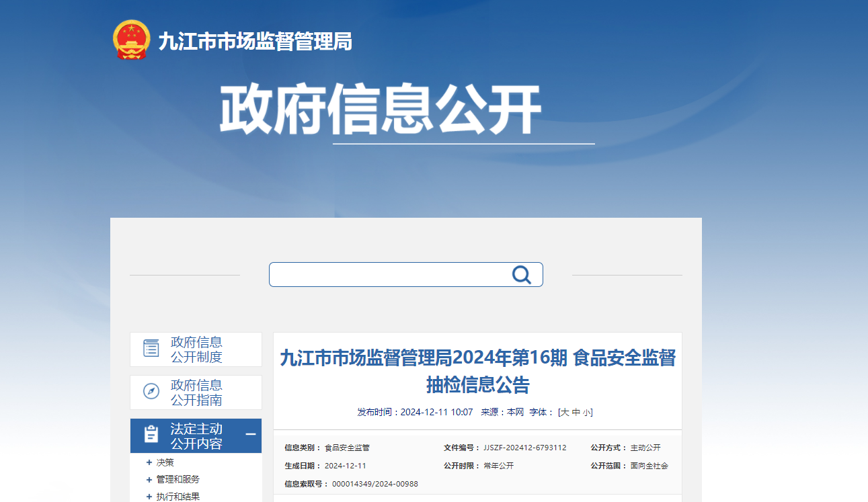Click the compass icon beside 政府信息公开指南
868x502 pixels.
tap(151, 392)
